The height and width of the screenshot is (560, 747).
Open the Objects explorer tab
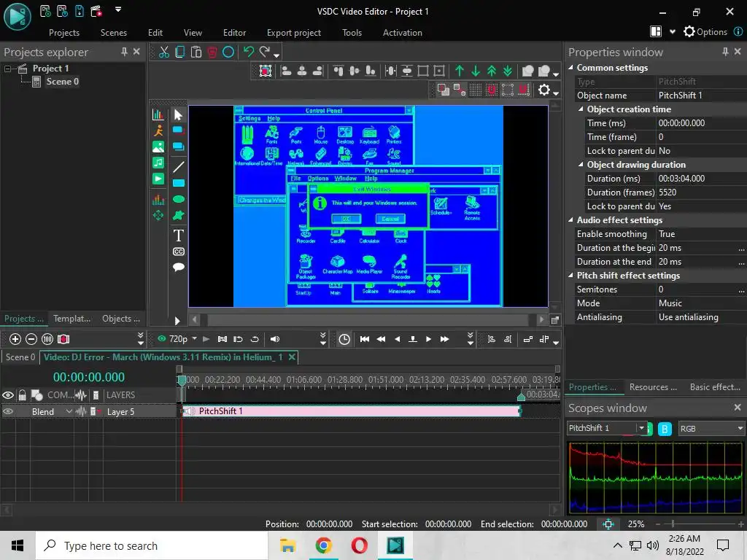(x=121, y=319)
